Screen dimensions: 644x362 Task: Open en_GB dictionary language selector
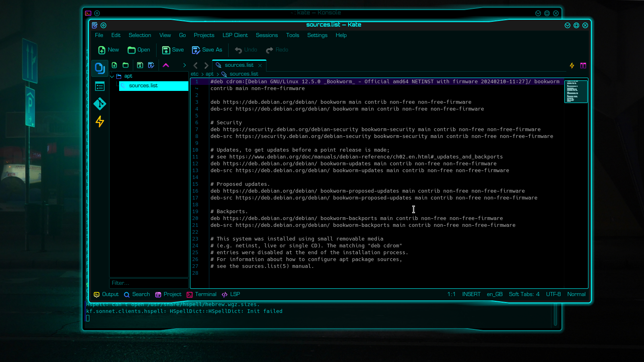(x=495, y=294)
